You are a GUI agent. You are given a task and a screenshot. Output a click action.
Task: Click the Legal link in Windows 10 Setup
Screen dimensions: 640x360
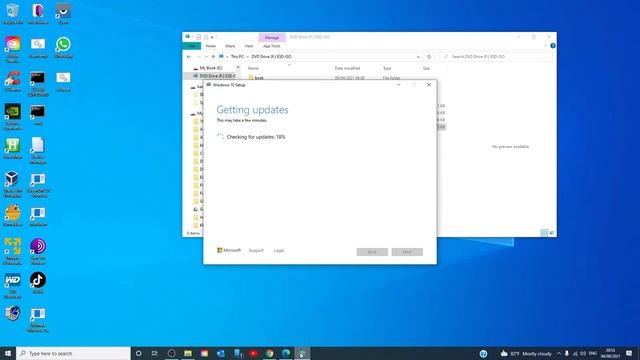point(279,251)
